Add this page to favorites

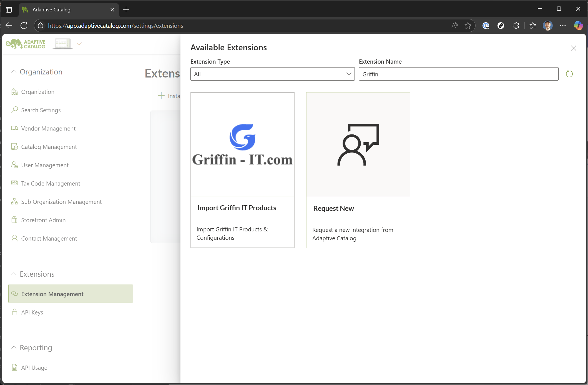468,26
